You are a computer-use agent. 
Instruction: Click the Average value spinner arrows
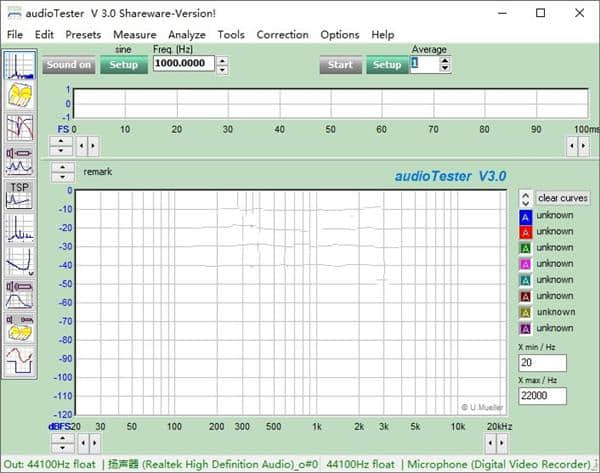point(444,64)
